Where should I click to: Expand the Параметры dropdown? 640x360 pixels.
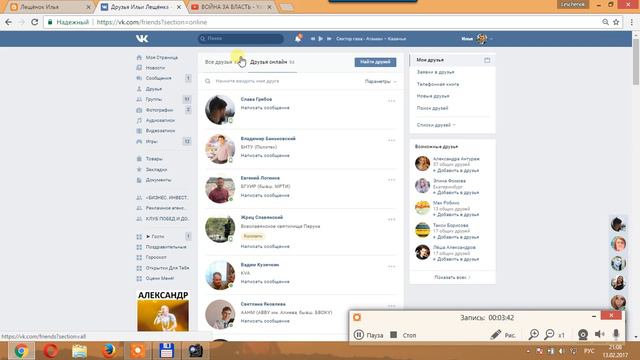[380, 81]
